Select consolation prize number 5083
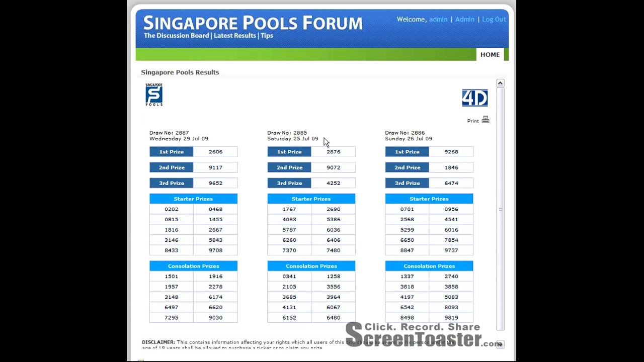644x362 pixels. [451, 297]
